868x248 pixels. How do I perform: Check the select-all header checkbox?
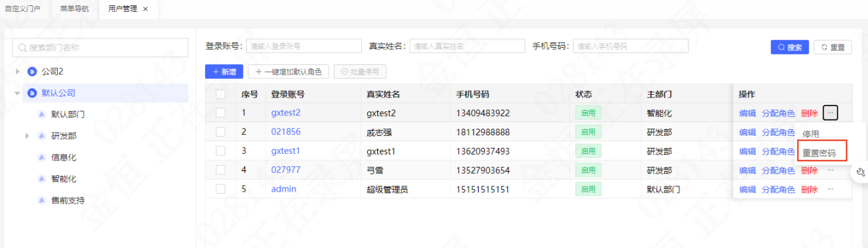220,94
